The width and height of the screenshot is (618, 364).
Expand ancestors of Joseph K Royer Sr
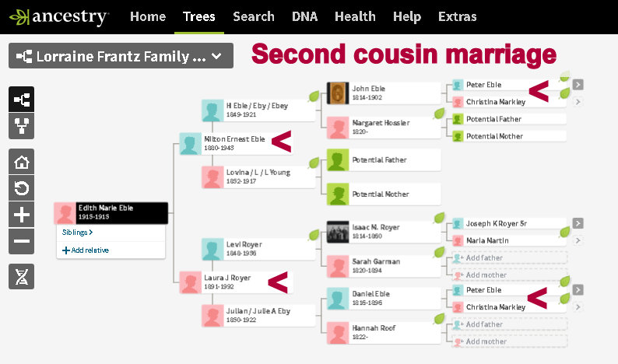pos(578,223)
